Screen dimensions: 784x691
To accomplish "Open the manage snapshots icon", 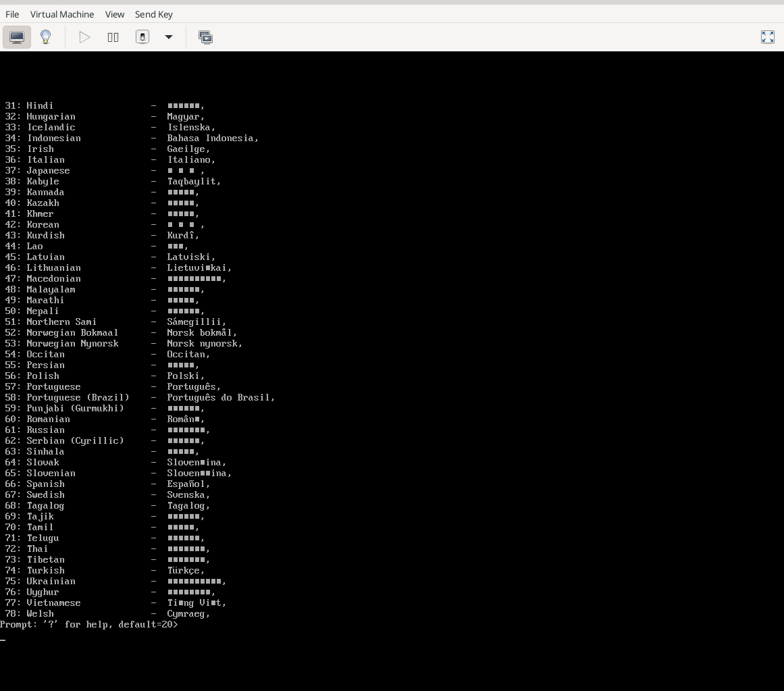I will coord(205,37).
